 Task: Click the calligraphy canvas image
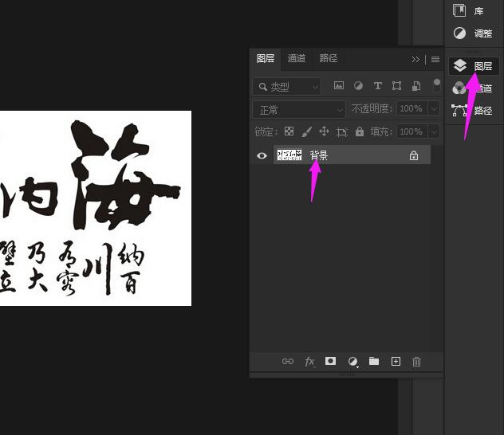point(96,208)
